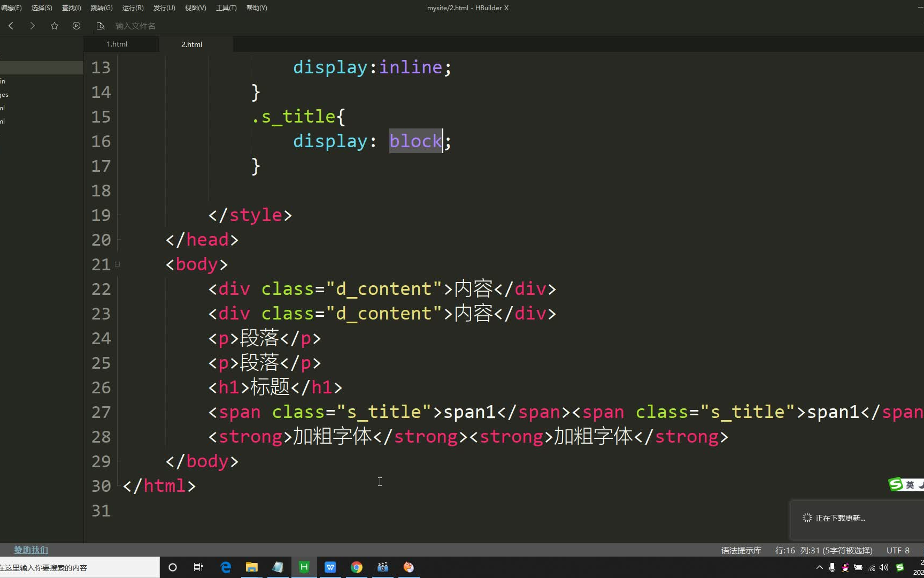
Task: Open the orange flame app taskbar icon
Action: (x=409, y=567)
